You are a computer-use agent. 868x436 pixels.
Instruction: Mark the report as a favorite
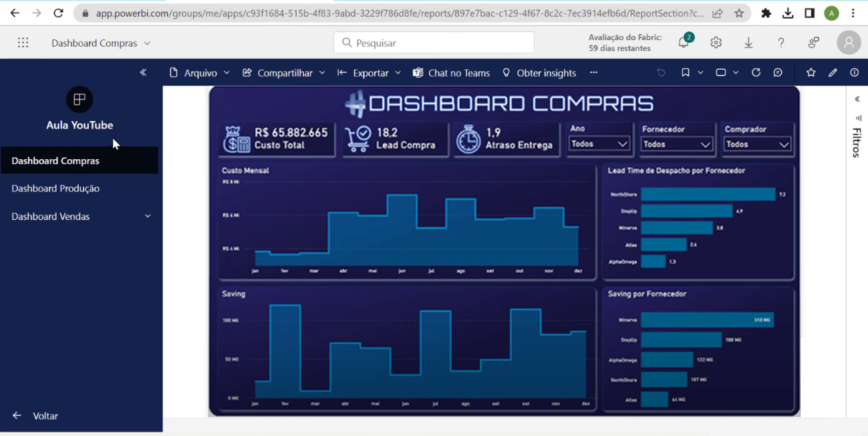coord(811,72)
